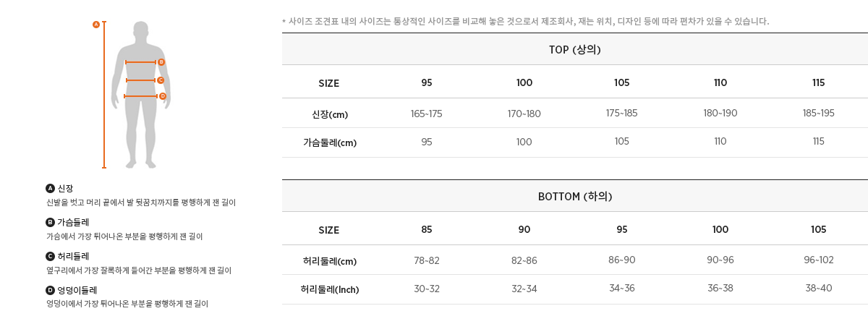
Task: Select the black A bullet next to 신장
Action: (50, 188)
